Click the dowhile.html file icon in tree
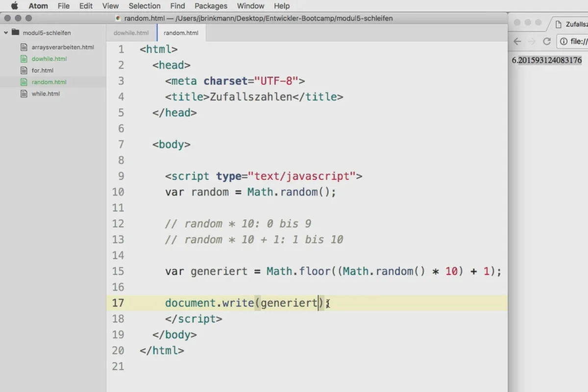Viewport: 588px width, 392px height. pos(24,59)
